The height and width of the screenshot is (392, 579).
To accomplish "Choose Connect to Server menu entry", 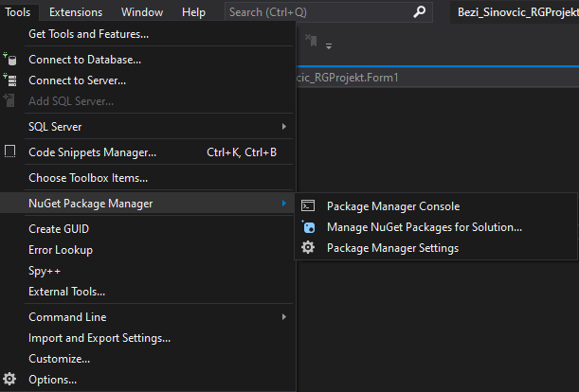I will click(x=148, y=80).
